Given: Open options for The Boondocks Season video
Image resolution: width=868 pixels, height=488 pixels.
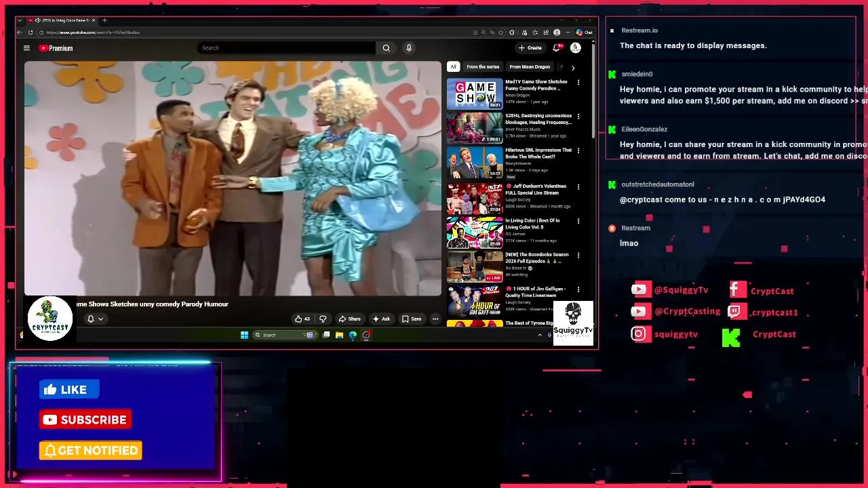Looking at the screenshot, I should [x=578, y=255].
